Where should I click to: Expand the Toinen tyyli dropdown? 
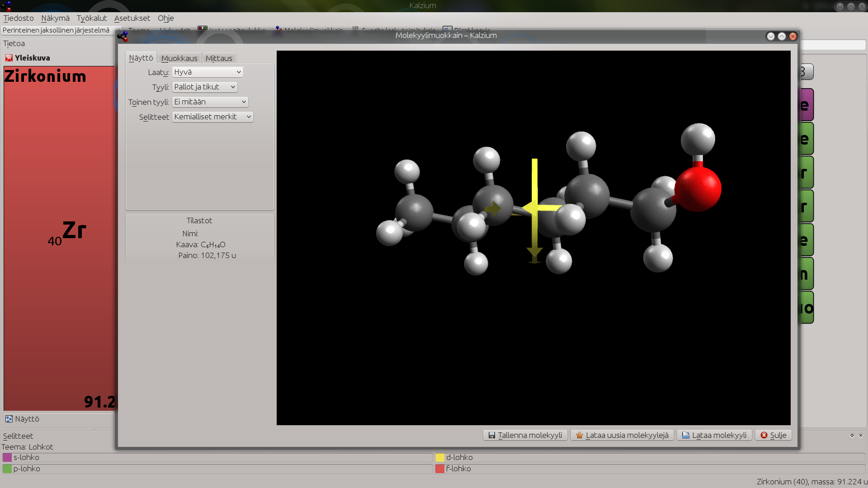210,102
